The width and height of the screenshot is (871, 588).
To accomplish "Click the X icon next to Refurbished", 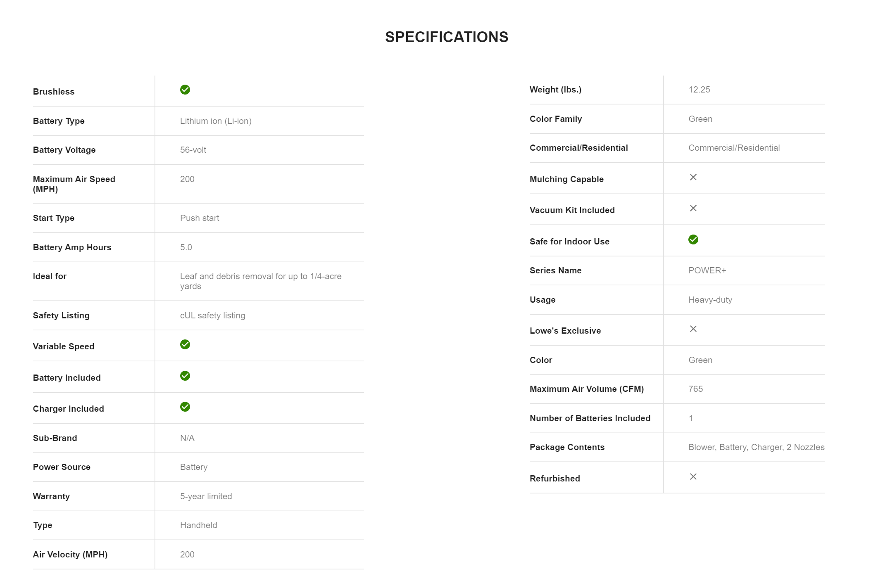I will (693, 477).
